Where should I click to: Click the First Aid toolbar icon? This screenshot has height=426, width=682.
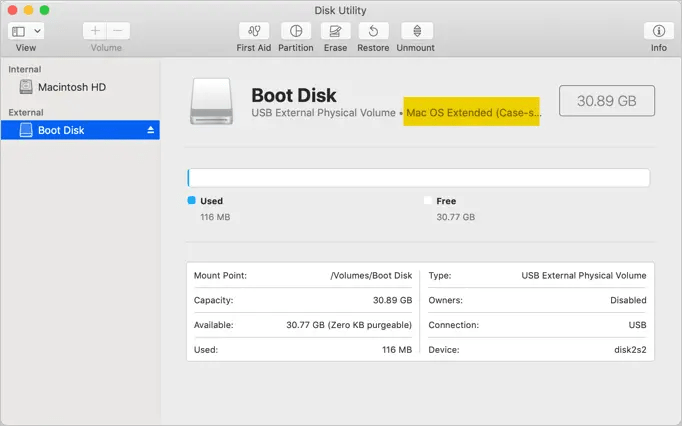coord(253,31)
